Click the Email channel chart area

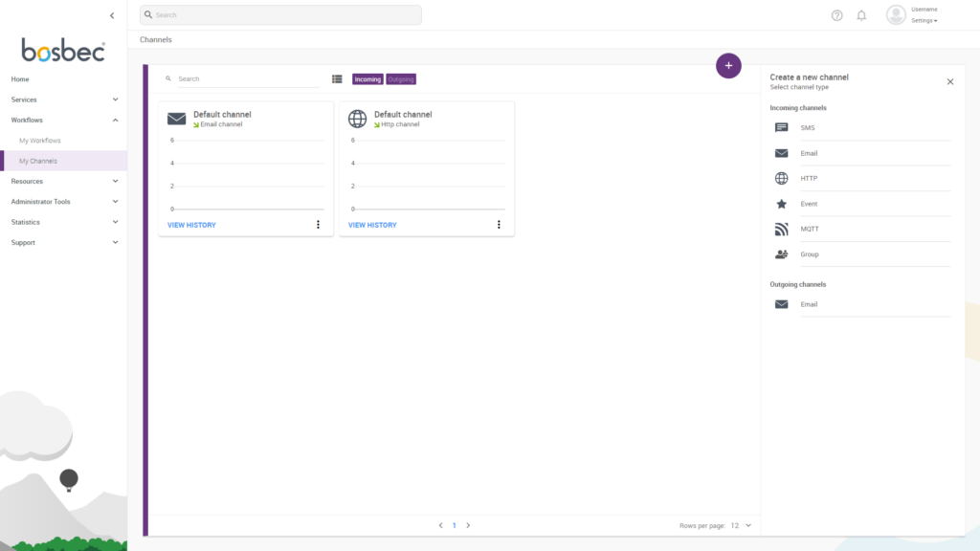point(246,174)
